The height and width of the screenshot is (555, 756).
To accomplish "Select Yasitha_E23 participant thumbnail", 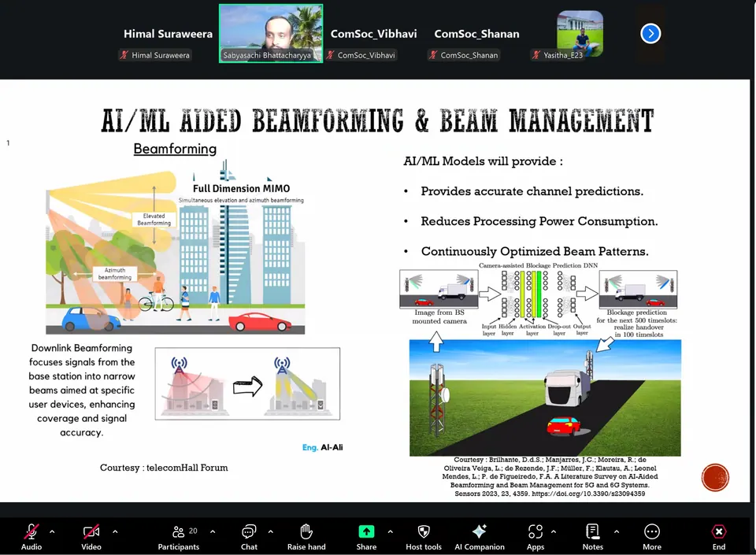I will click(x=580, y=33).
